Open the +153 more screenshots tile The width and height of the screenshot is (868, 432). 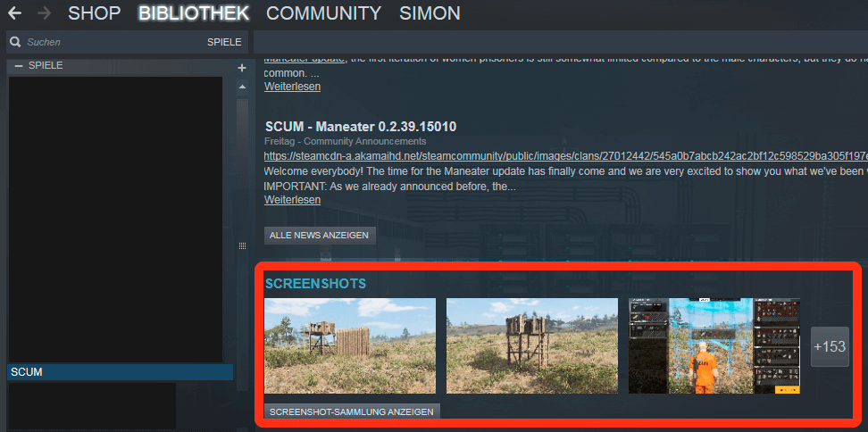pyautogui.click(x=830, y=347)
